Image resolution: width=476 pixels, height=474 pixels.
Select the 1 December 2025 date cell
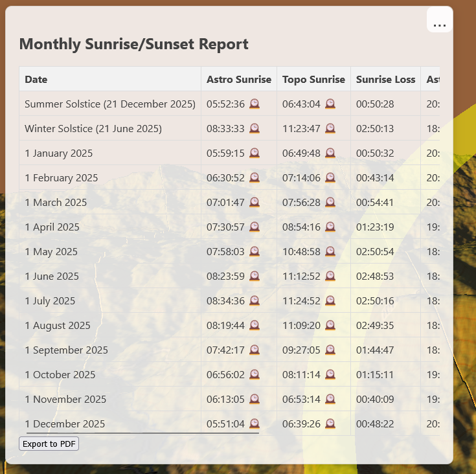[x=110, y=423]
